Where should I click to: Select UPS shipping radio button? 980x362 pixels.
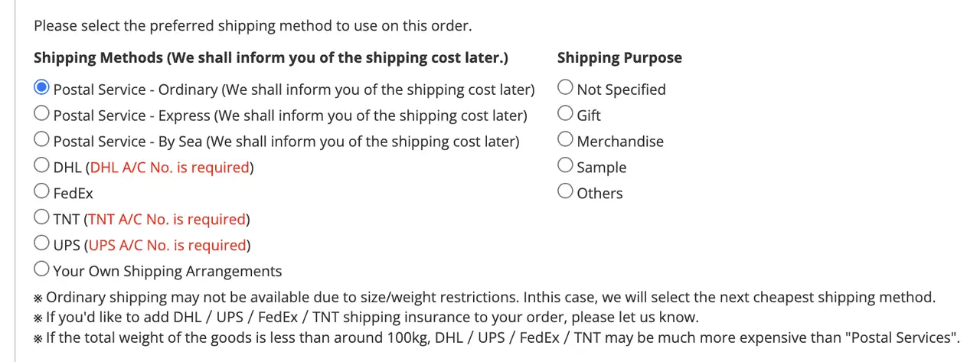42,244
